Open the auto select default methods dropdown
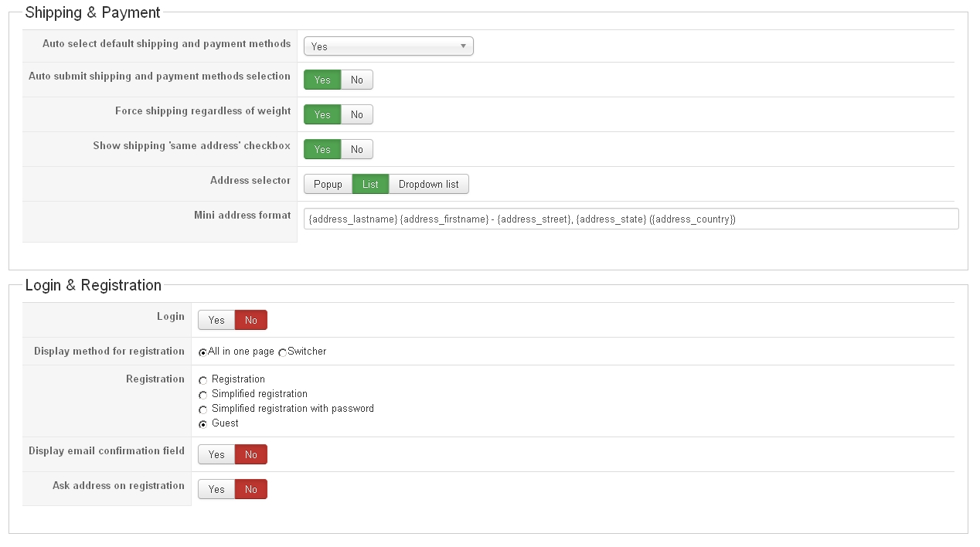The width and height of the screenshot is (980, 547). (x=388, y=46)
